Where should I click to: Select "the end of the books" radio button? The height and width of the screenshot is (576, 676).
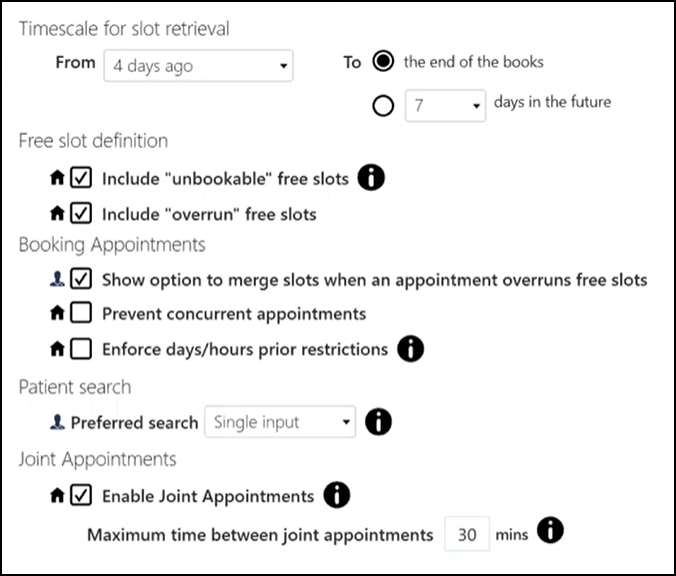[x=382, y=62]
